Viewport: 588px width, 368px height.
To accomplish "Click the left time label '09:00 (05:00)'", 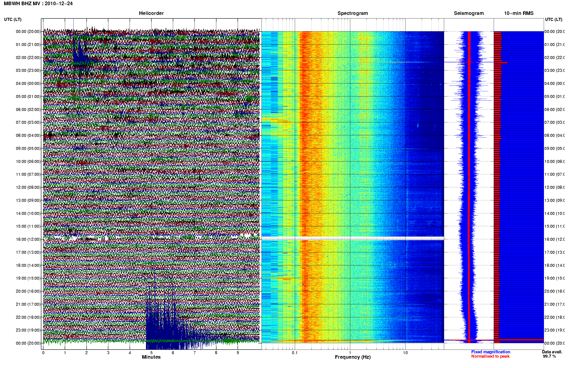I will (x=28, y=148).
